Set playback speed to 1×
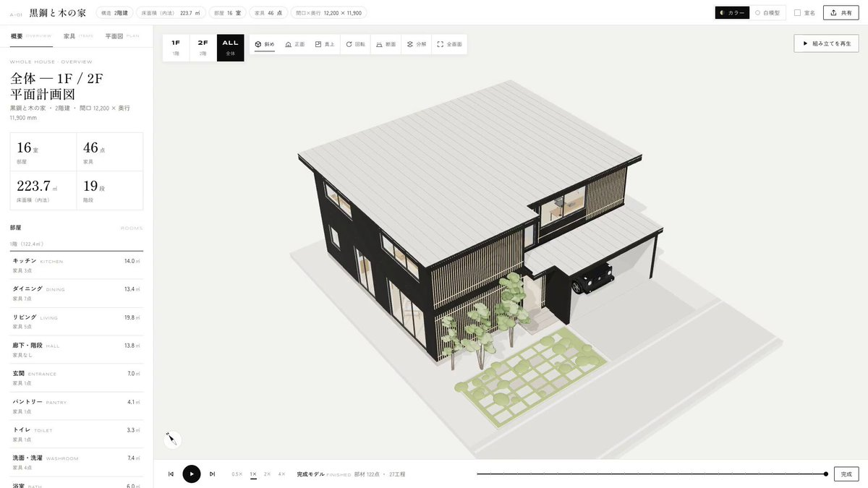 253,474
